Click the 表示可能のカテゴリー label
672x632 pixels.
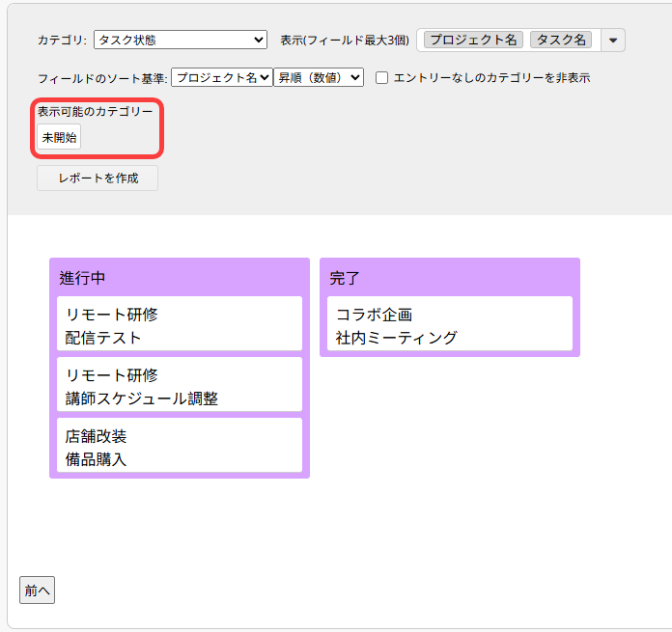coord(95,111)
